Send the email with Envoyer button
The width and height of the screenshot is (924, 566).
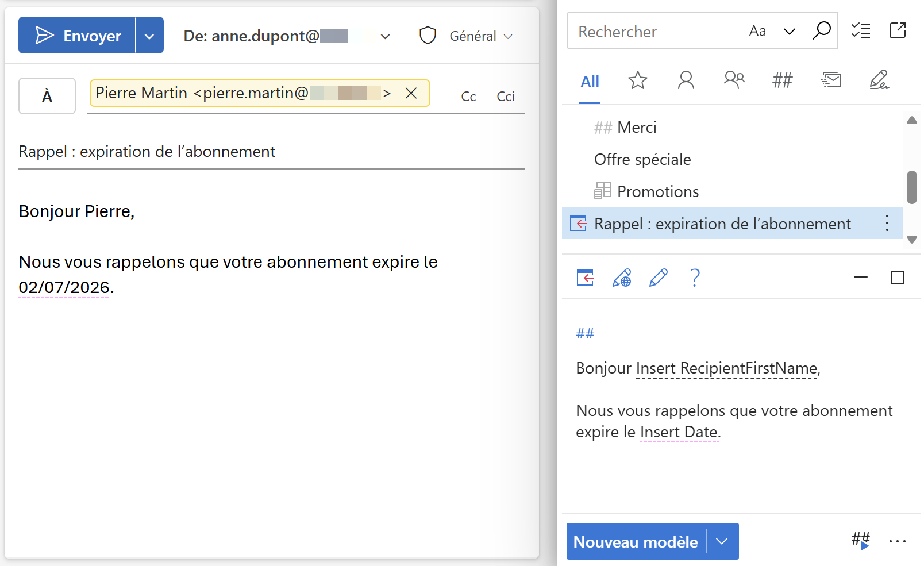[x=77, y=35]
